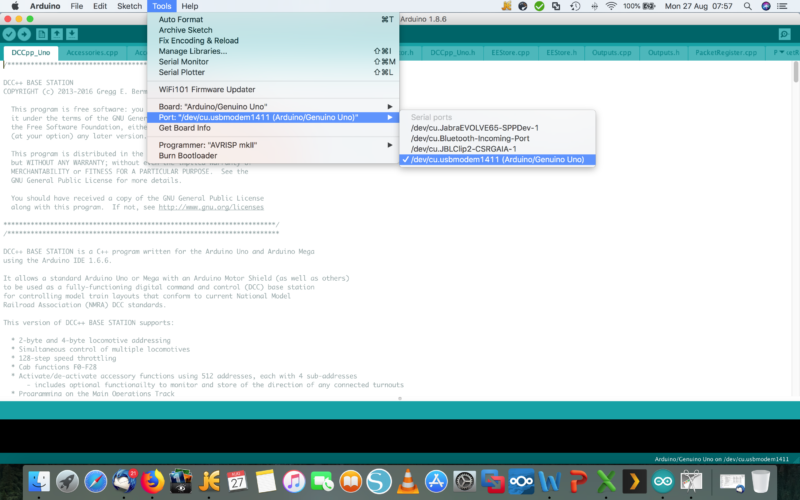Click the Verify checkmark toolbar button
800x500 pixels.
(x=9, y=34)
